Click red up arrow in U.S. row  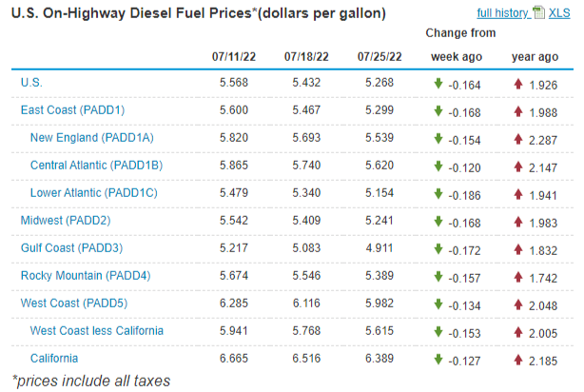[x=516, y=83]
